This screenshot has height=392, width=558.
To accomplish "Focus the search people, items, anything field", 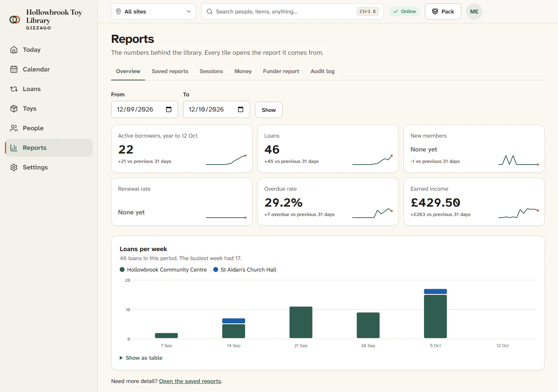I will (x=292, y=11).
